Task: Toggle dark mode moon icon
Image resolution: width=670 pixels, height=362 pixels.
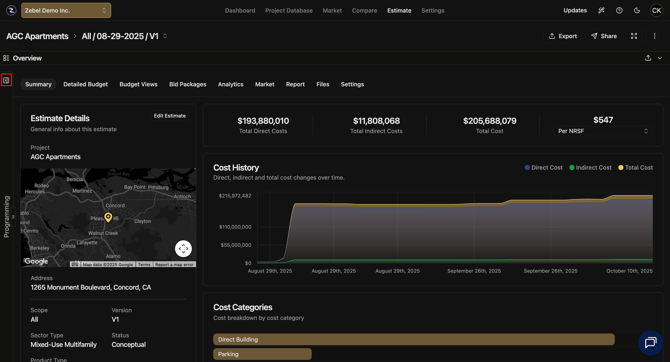Action: [637, 10]
